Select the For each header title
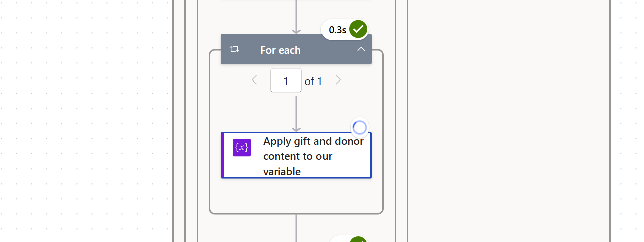644x242 pixels. 280,50
